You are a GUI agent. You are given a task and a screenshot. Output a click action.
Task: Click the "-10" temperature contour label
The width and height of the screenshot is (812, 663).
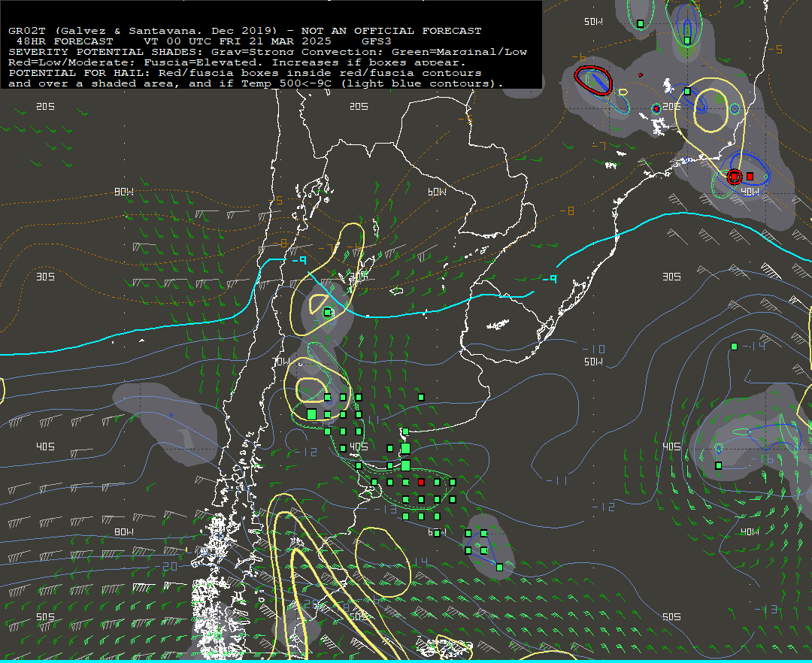click(594, 350)
